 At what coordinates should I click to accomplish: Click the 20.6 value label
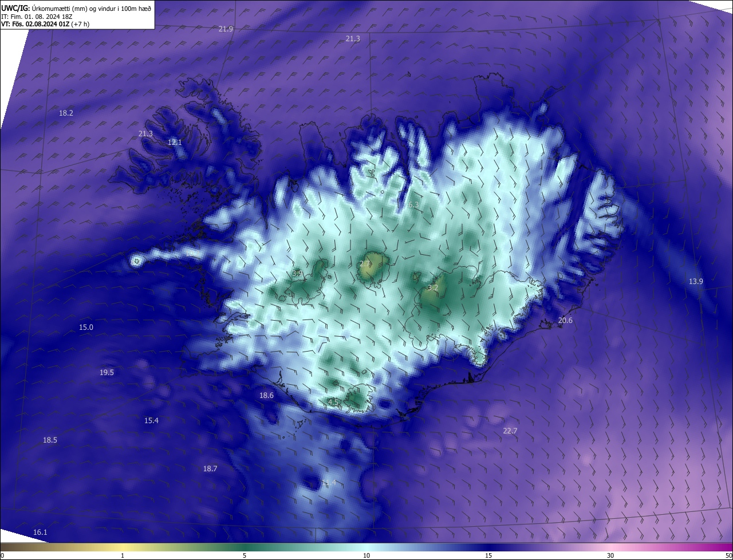tap(565, 320)
